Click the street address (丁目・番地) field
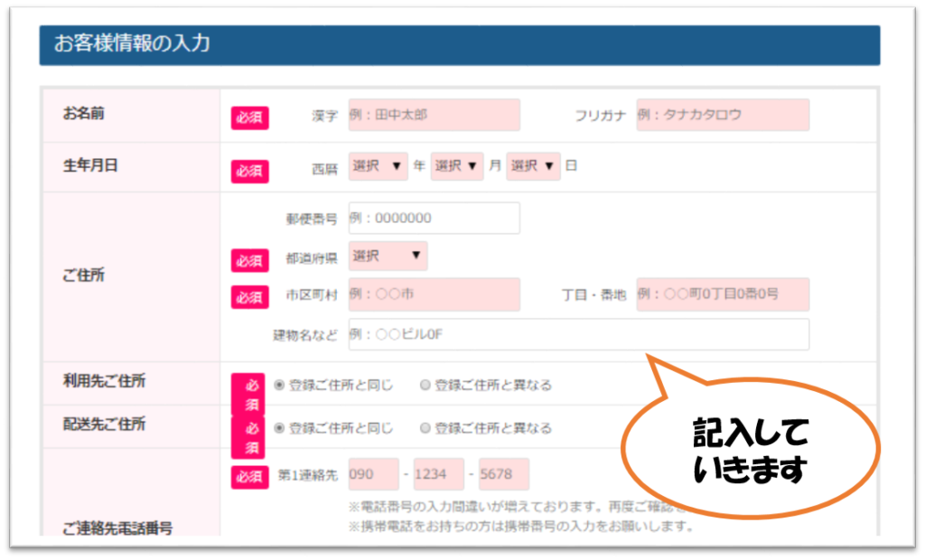Viewport: 925px width, 560px height. tap(722, 294)
